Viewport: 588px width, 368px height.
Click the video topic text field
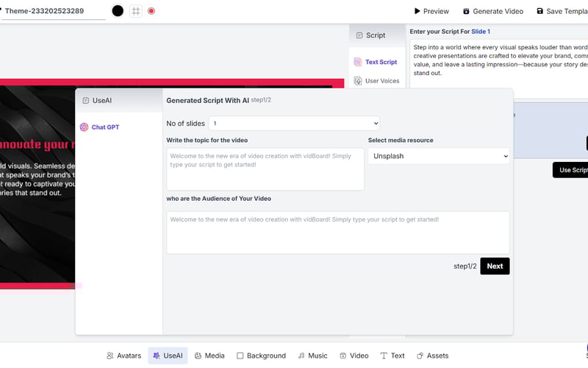click(265, 169)
